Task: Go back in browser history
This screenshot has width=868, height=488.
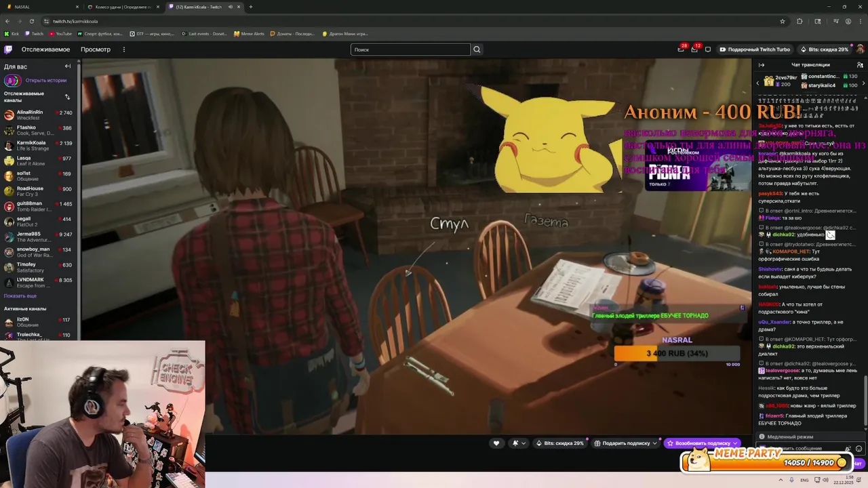Action: pyautogui.click(x=7, y=21)
